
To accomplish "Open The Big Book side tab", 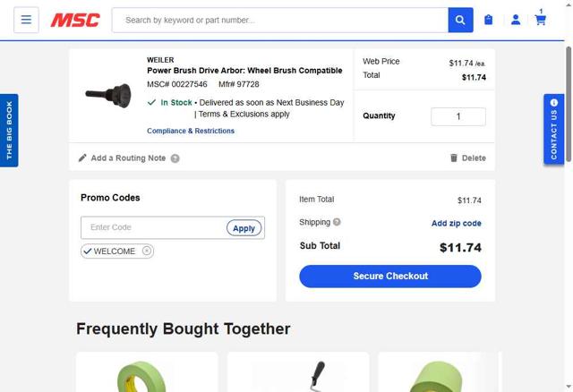I will point(10,131).
